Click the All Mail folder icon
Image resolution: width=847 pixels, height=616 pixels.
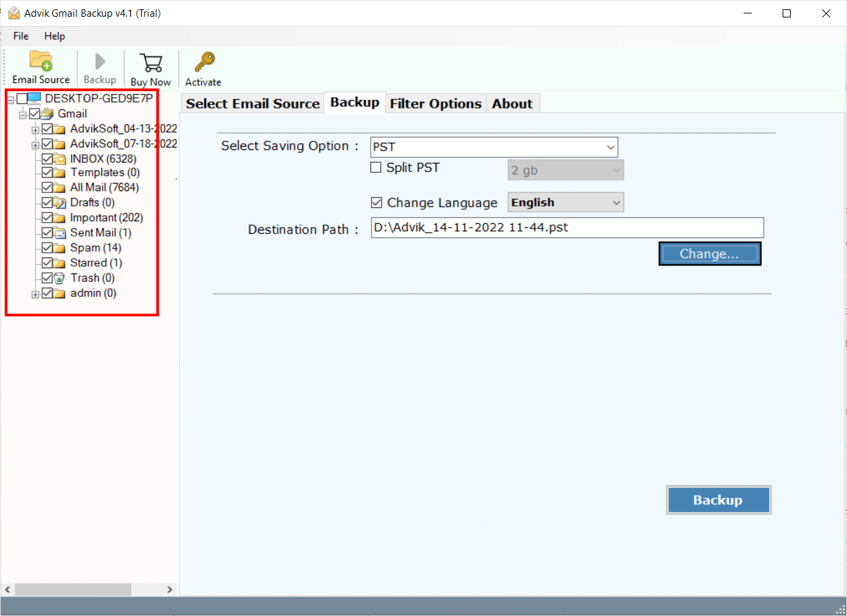[60, 187]
